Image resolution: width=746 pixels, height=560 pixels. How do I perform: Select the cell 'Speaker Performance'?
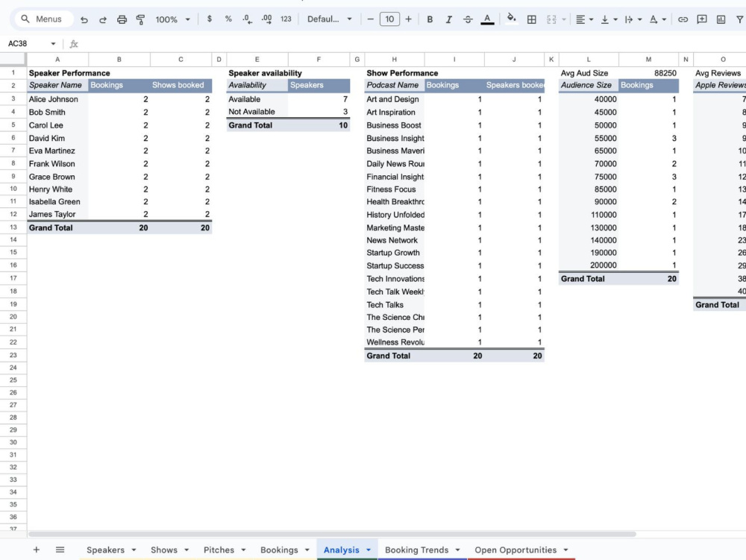pyautogui.click(x=57, y=73)
